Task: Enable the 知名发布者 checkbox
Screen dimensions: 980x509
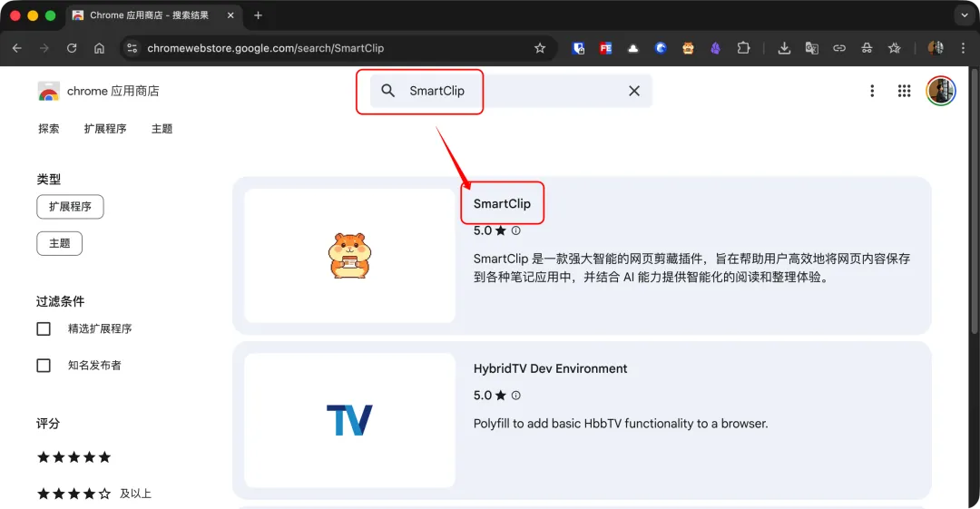Action: (x=44, y=365)
